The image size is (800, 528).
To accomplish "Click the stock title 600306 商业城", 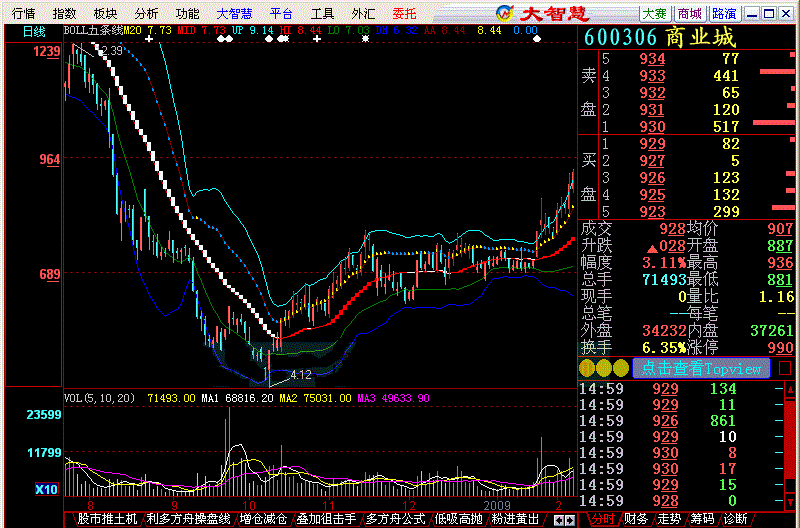I will pos(660,37).
